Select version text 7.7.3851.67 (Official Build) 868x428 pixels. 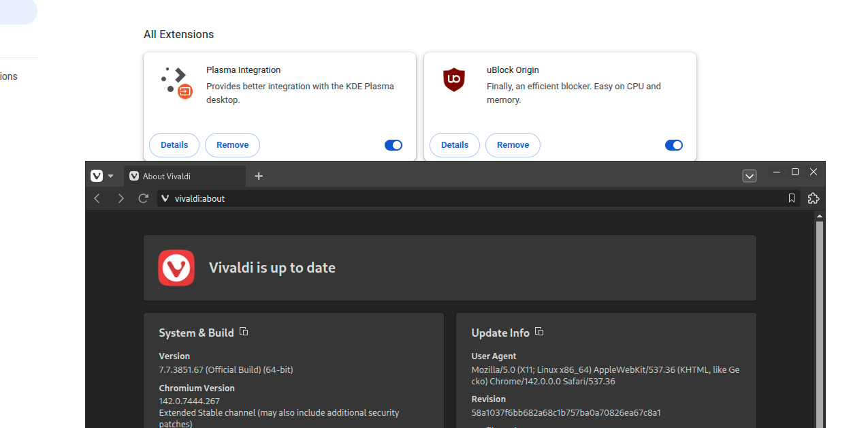pos(226,369)
